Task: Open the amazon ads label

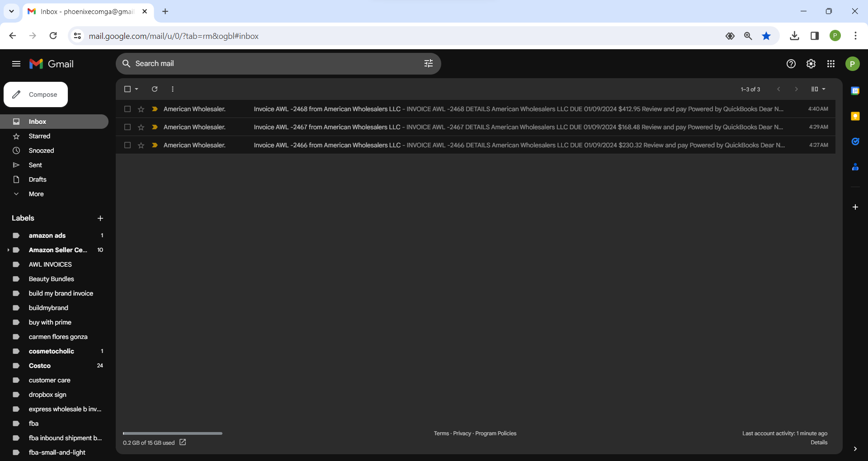Action: point(54,235)
